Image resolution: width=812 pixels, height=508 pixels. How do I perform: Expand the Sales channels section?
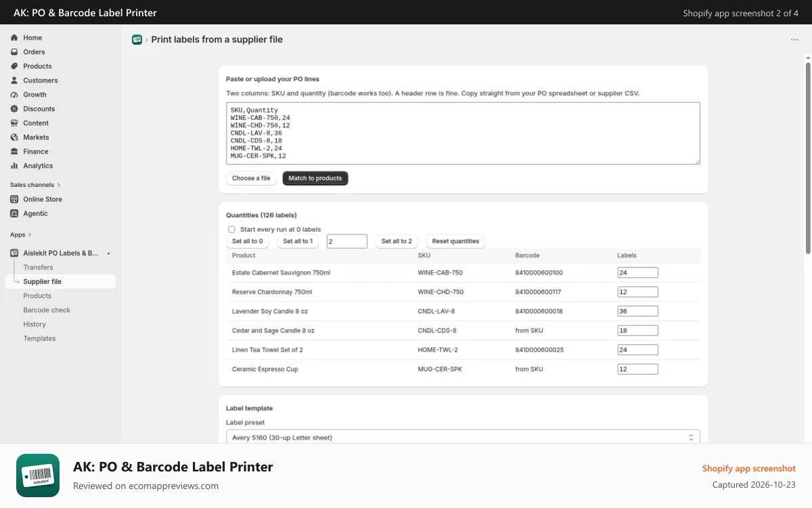click(35, 185)
